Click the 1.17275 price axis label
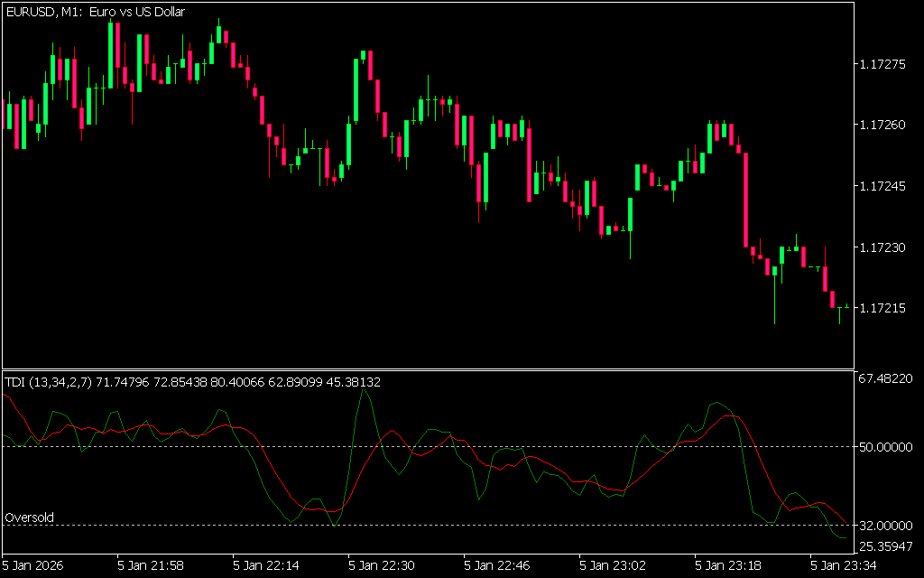The image size is (924, 578). point(882,64)
